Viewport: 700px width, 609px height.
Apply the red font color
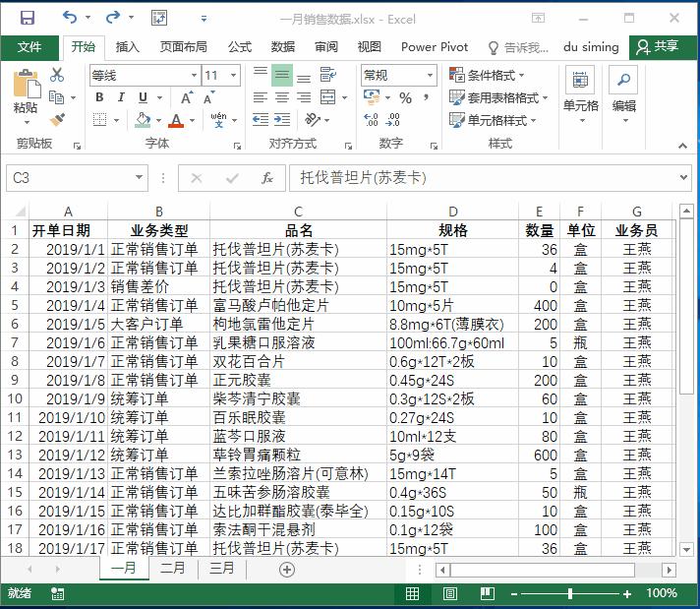pos(176,120)
